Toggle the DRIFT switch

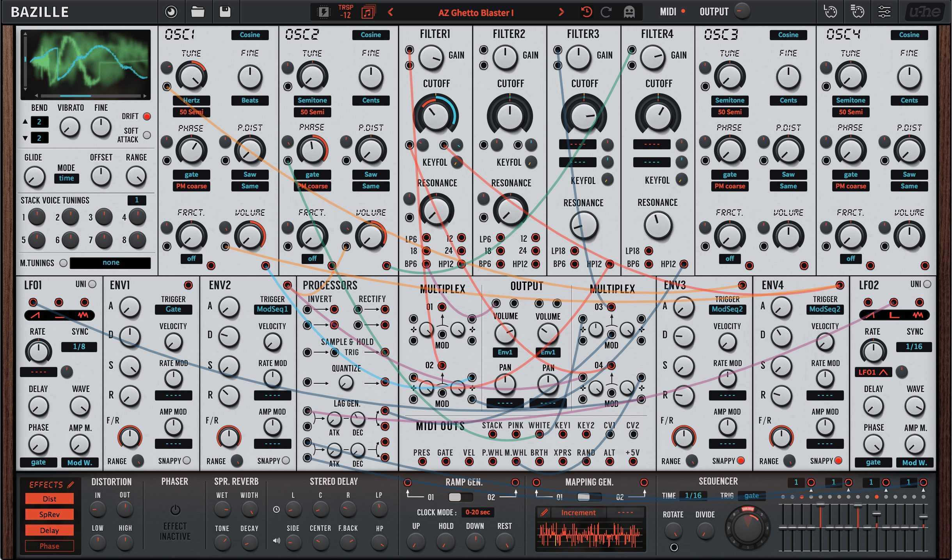tap(147, 116)
